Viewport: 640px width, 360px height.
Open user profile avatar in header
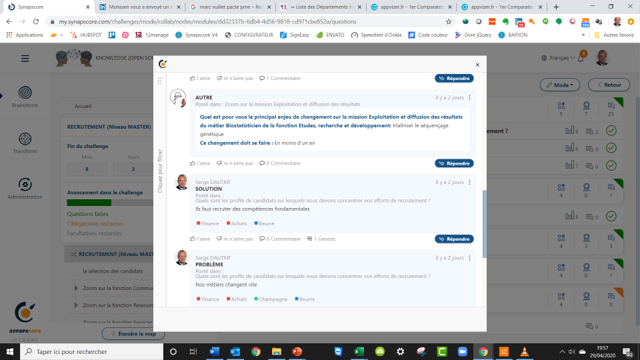[x=602, y=58]
